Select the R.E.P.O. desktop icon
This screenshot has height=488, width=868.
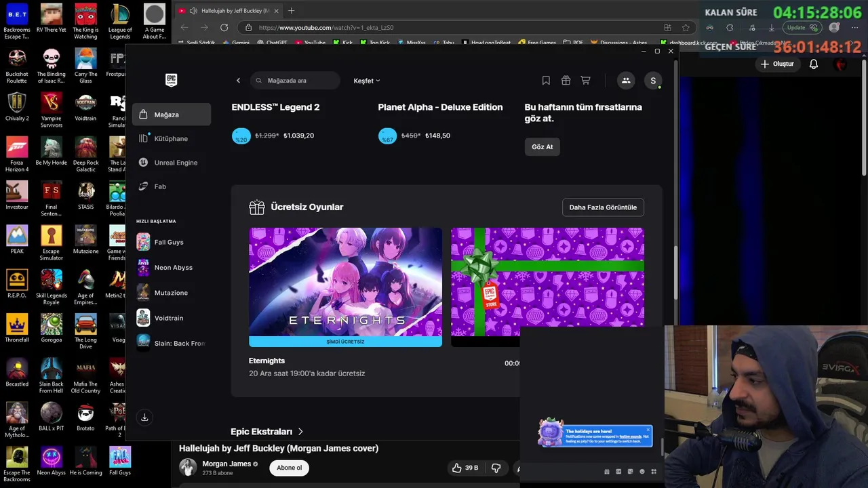pos(17,284)
